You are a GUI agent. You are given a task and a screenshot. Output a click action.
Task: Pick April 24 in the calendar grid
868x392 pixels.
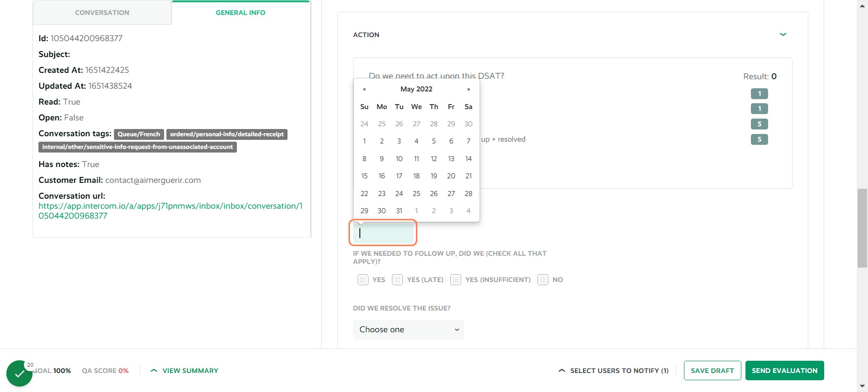click(364, 124)
